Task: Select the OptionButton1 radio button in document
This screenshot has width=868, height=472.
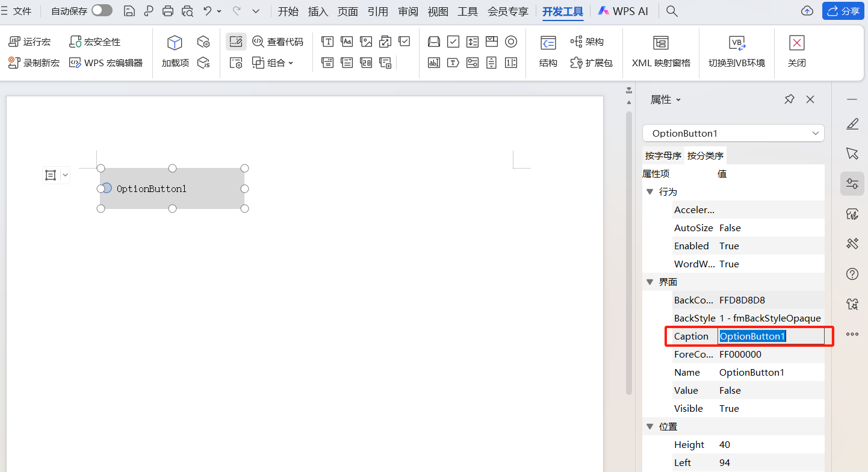Action: pyautogui.click(x=107, y=188)
